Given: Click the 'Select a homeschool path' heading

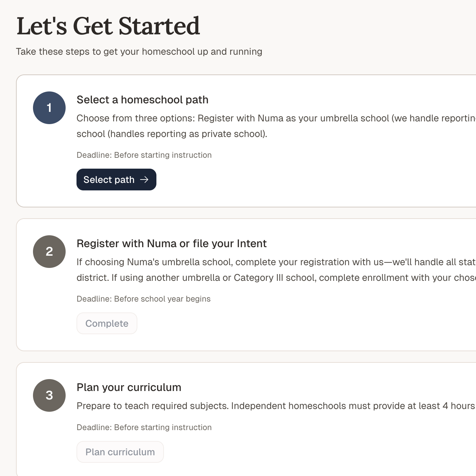Looking at the screenshot, I should pos(142,100).
